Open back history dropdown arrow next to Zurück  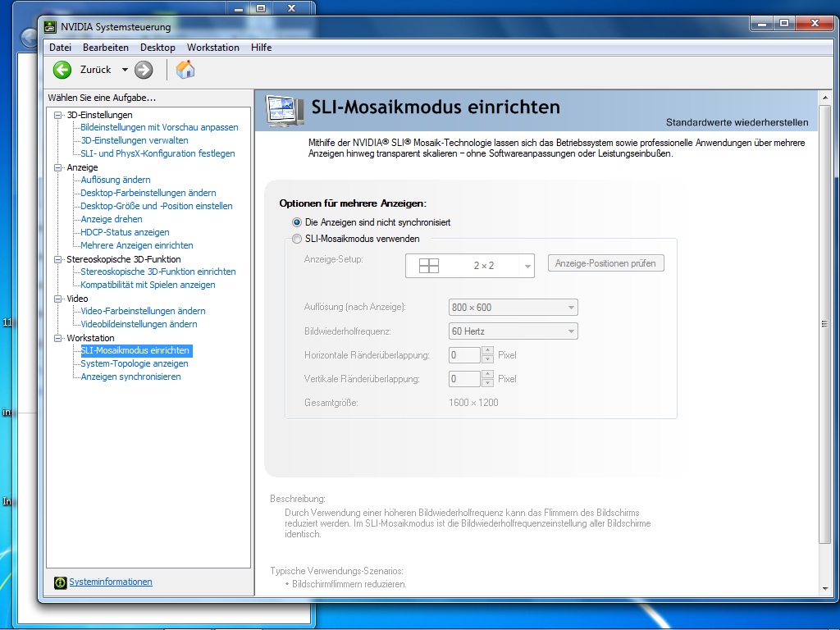coord(125,70)
